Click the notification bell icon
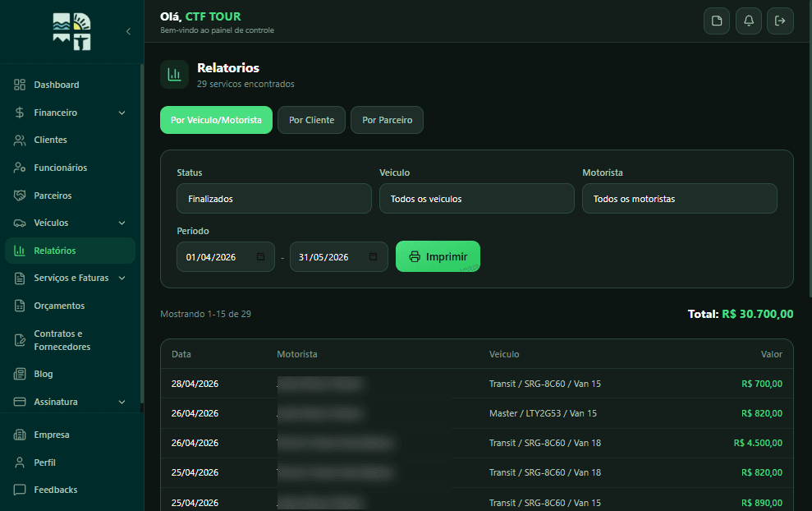Image resolution: width=812 pixels, height=511 pixels. (x=748, y=21)
